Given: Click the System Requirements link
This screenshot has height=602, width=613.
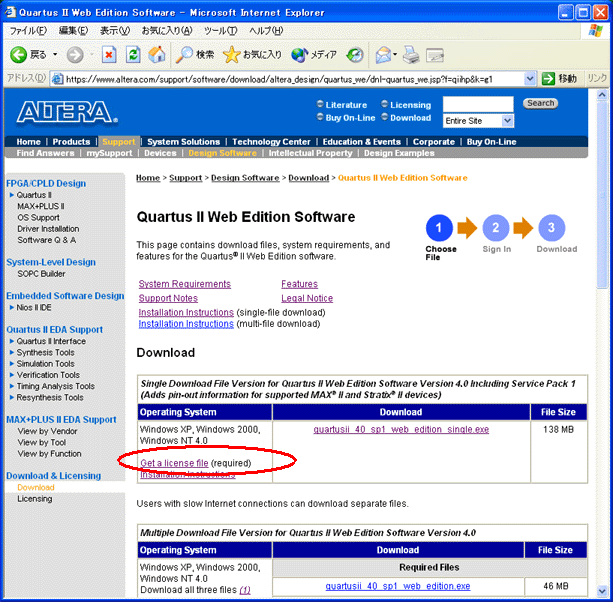Looking at the screenshot, I should [184, 284].
